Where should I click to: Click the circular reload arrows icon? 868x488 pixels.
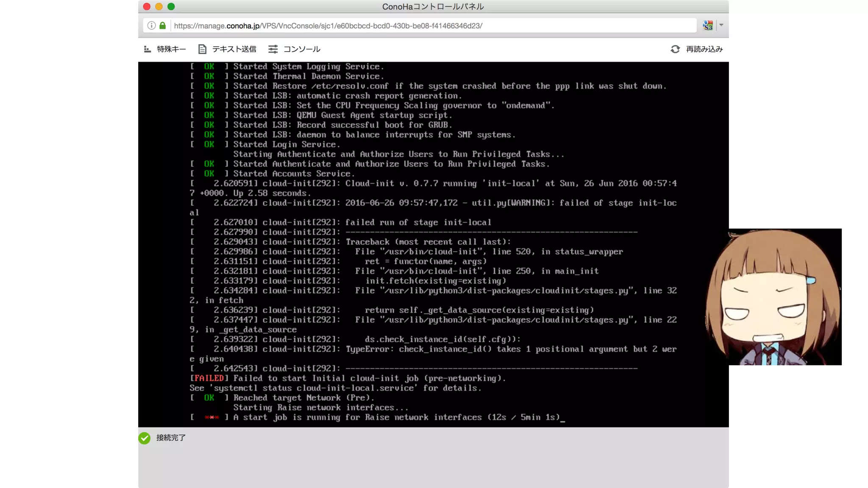pyautogui.click(x=675, y=49)
